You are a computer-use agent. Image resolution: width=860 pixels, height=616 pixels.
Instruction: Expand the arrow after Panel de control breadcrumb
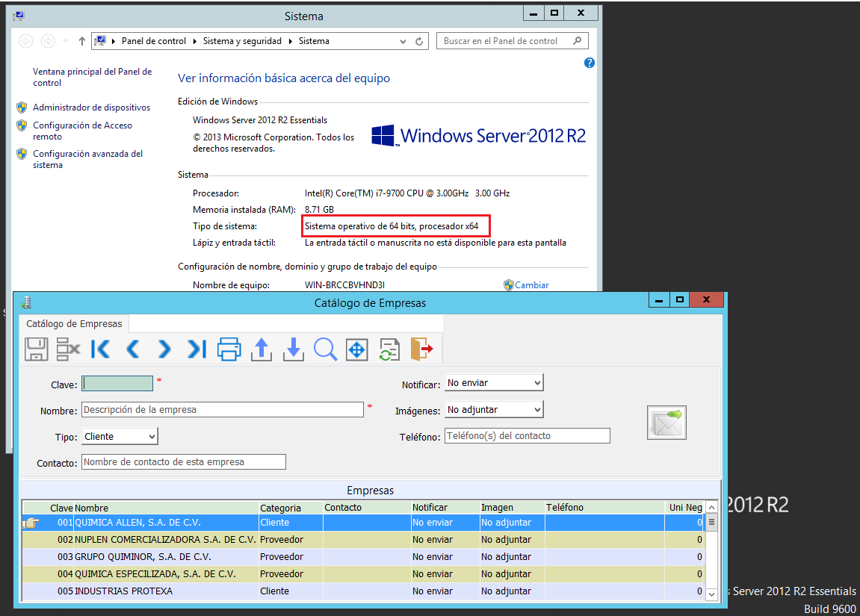[x=195, y=41]
